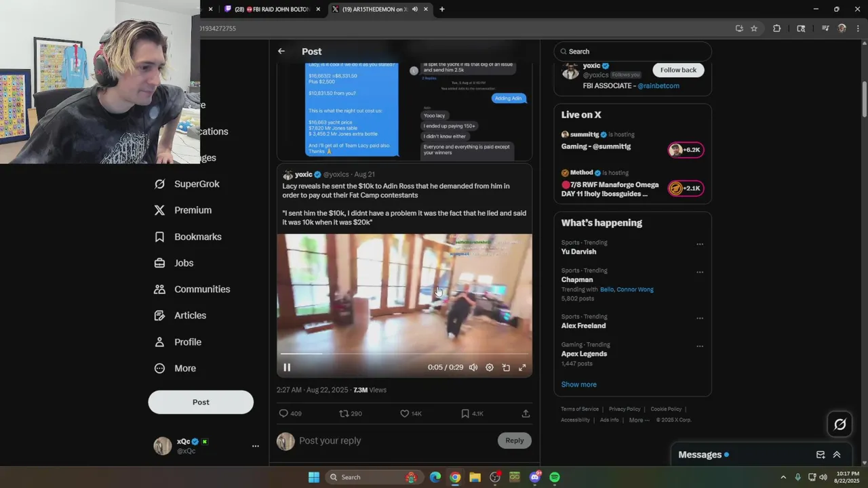Repost the post with 290 reposts
Screen dimensions: 868x488
click(344, 413)
